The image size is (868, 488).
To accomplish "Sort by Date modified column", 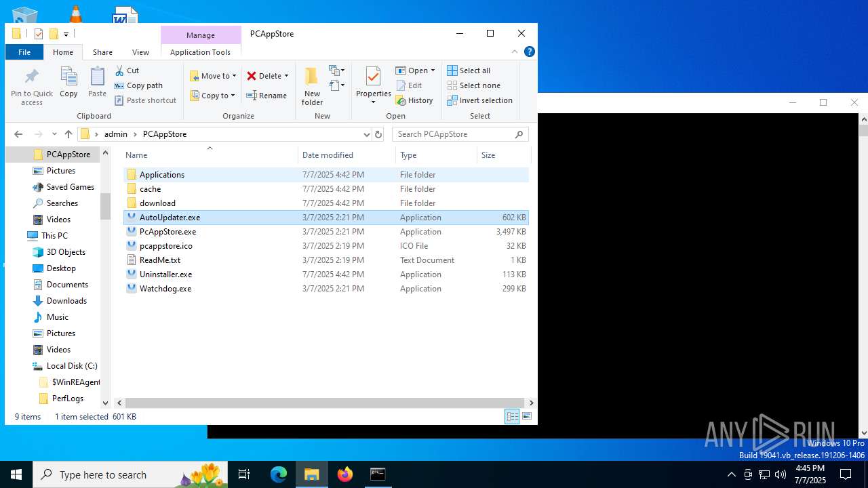I will (347, 155).
